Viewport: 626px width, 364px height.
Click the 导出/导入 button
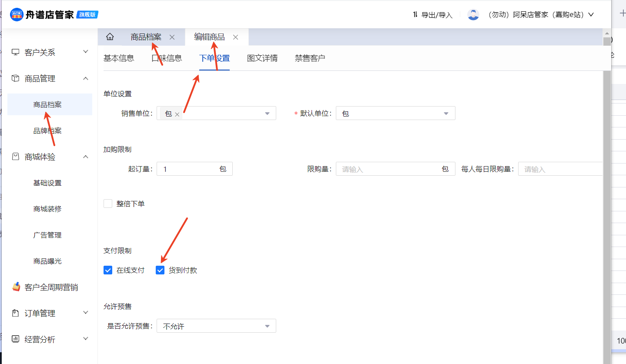pos(432,15)
